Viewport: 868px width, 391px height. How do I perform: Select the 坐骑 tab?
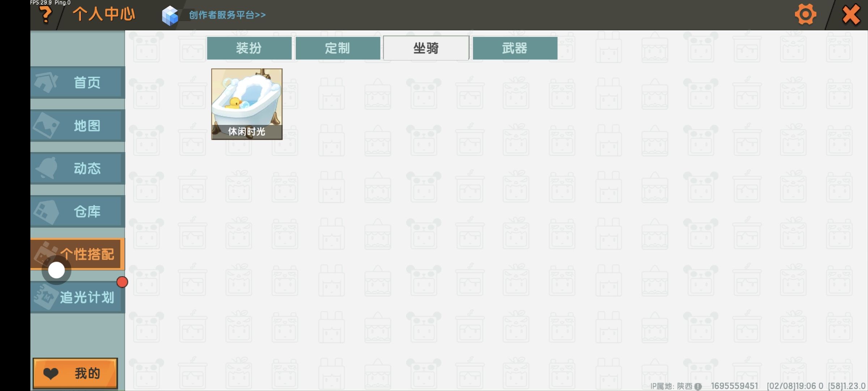426,48
